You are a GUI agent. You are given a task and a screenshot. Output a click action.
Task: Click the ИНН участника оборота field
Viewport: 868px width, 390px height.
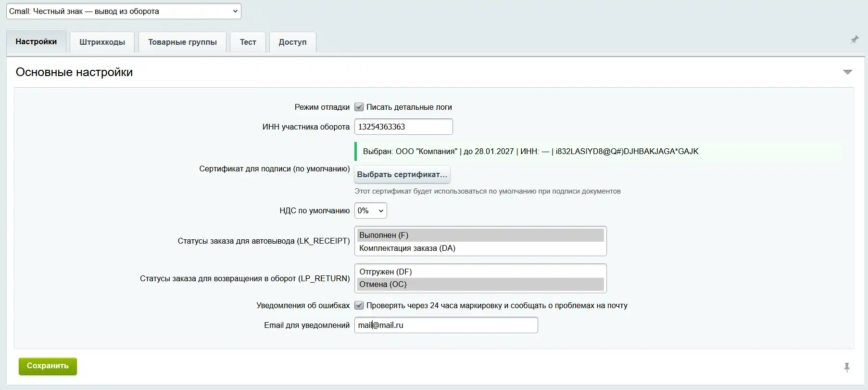click(x=403, y=127)
